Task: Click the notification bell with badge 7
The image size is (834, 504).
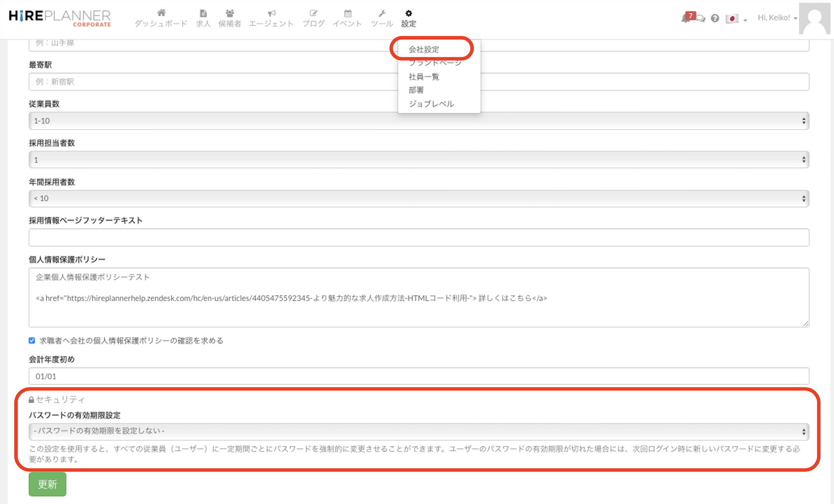Action: [687, 18]
